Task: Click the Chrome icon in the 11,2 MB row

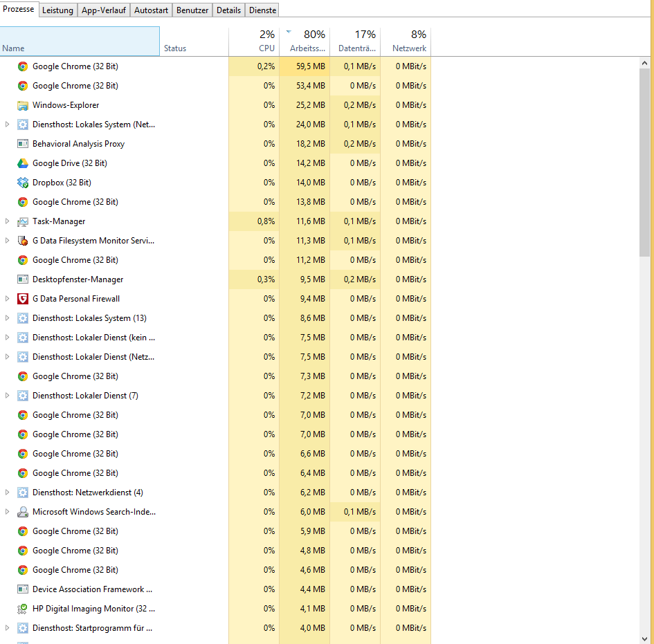Action: [23, 260]
